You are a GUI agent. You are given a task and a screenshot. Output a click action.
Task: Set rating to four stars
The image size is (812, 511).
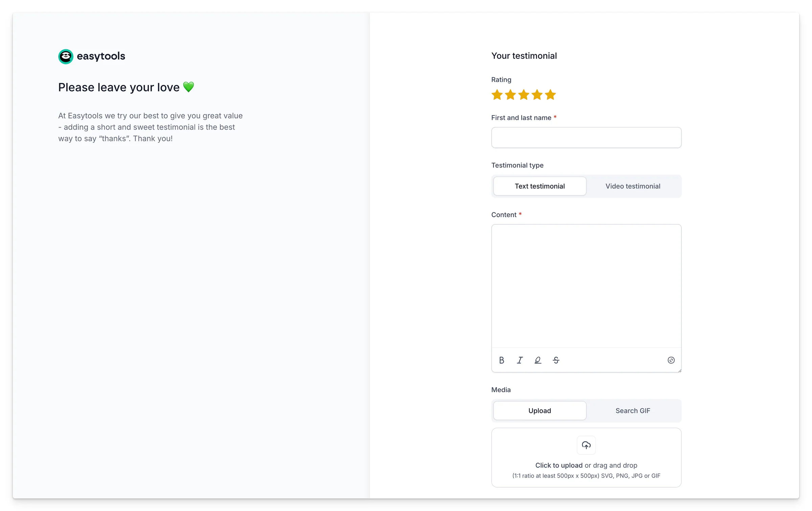pos(537,95)
